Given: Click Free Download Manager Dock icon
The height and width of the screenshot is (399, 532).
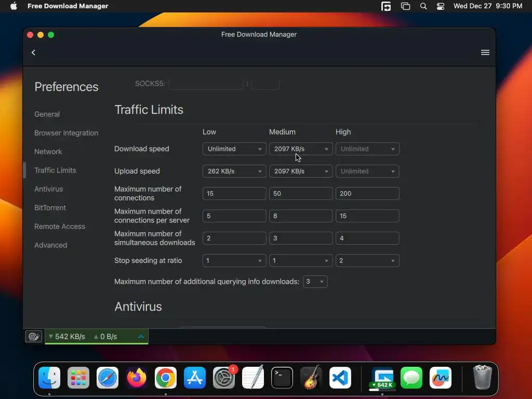Looking at the screenshot, I should (x=382, y=378).
